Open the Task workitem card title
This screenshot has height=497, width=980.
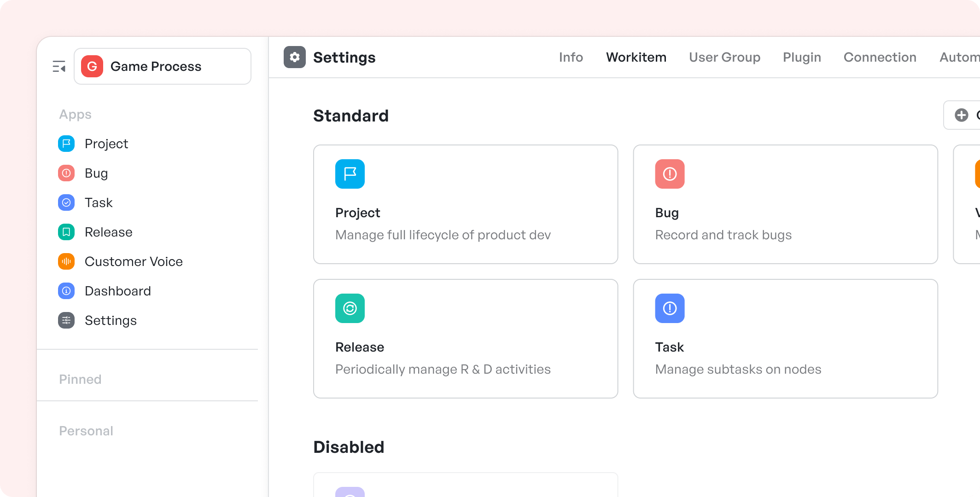click(670, 347)
